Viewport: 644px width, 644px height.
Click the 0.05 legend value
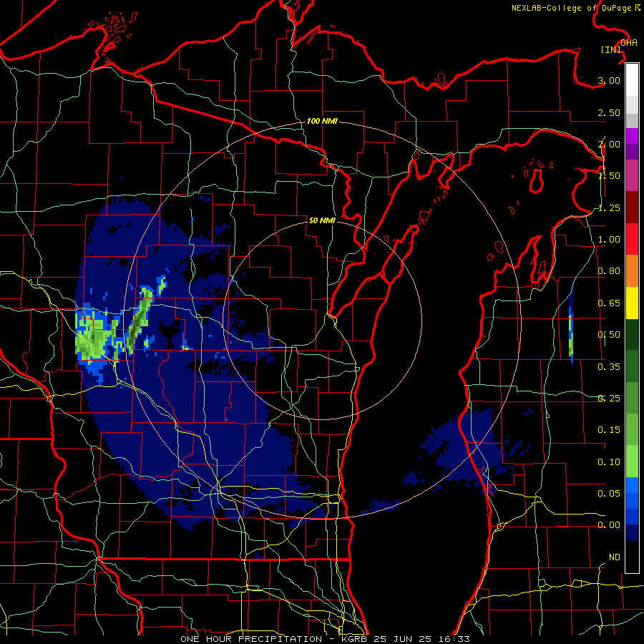[x=609, y=493]
